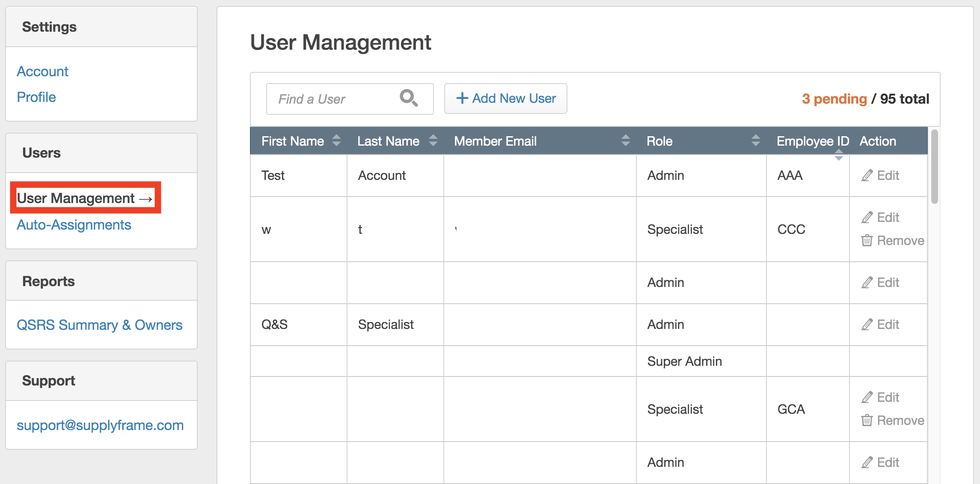980x484 pixels.
Task: Sort table by Last Name arrows
Action: pyautogui.click(x=433, y=140)
